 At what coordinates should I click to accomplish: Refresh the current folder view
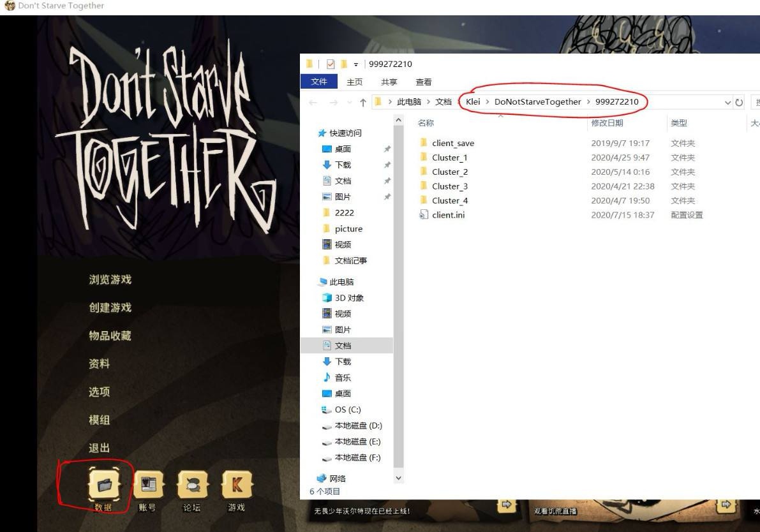739,102
